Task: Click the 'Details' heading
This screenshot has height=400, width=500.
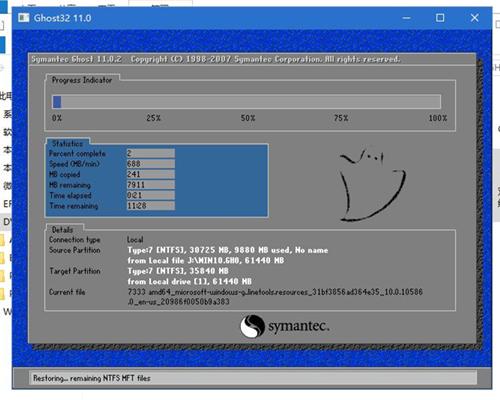Action: (x=62, y=230)
